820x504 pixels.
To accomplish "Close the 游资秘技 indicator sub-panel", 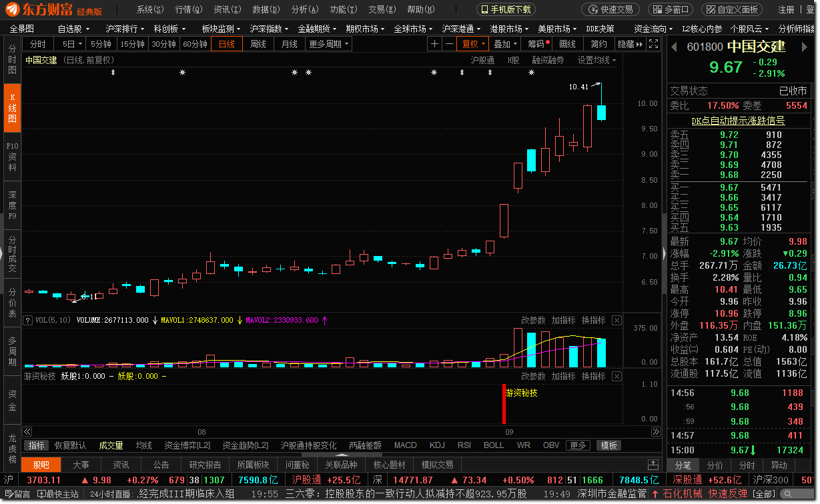I will (617, 376).
